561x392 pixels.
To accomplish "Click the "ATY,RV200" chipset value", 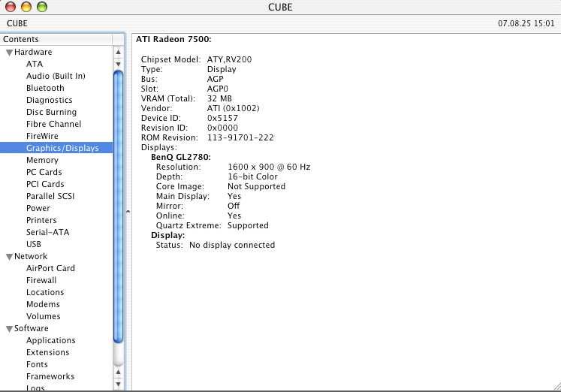I will point(229,59).
